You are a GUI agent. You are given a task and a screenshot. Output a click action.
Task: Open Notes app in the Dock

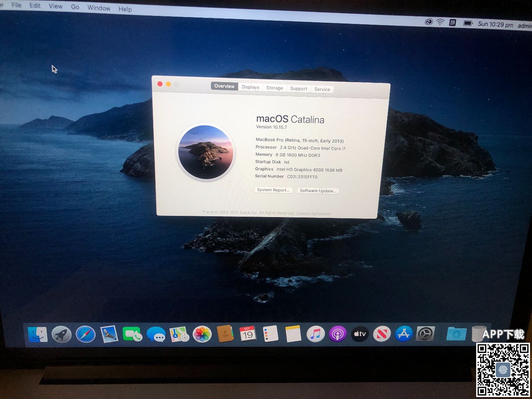(x=293, y=334)
